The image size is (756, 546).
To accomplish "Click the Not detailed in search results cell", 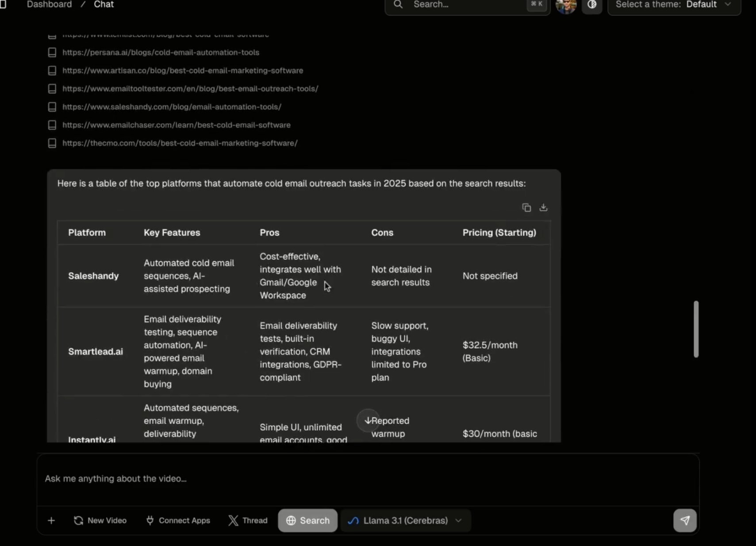I will [401, 276].
